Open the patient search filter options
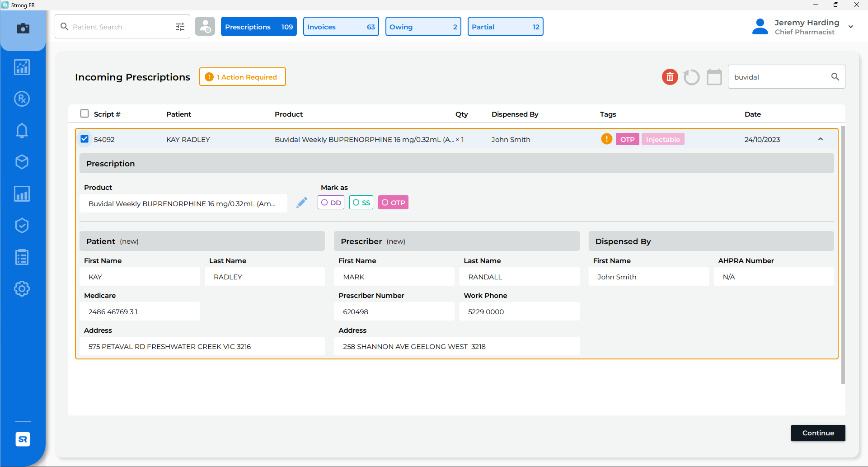Screen dimensions: 868x467 (x=180, y=26)
